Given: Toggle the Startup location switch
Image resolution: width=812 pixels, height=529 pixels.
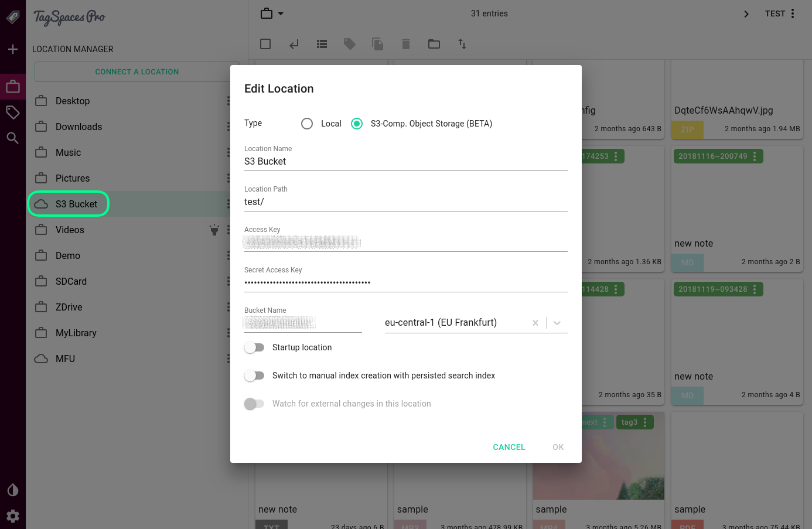Looking at the screenshot, I should coord(254,347).
